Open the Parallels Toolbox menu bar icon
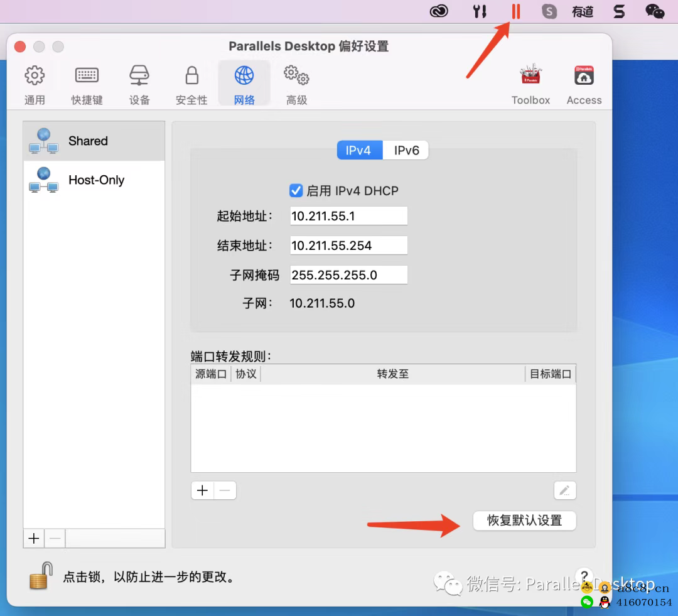The width and height of the screenshot is (678, 616). (x=480, y=11)
